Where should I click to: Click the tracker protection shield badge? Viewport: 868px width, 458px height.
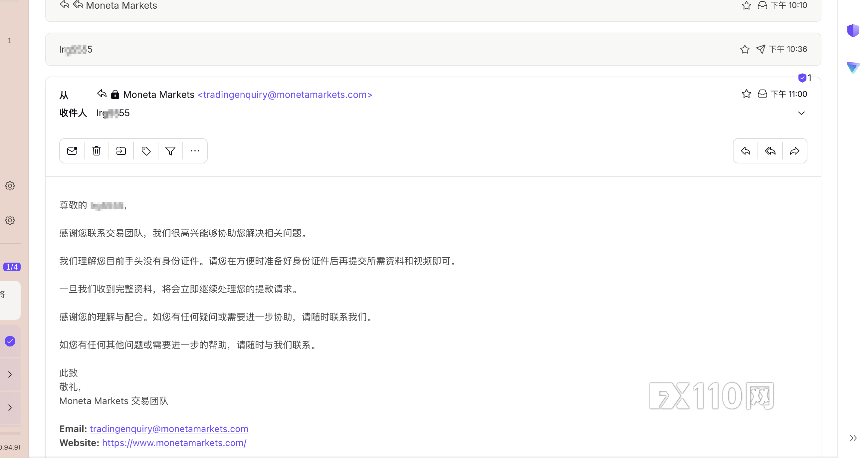click(x=802, y=78)
